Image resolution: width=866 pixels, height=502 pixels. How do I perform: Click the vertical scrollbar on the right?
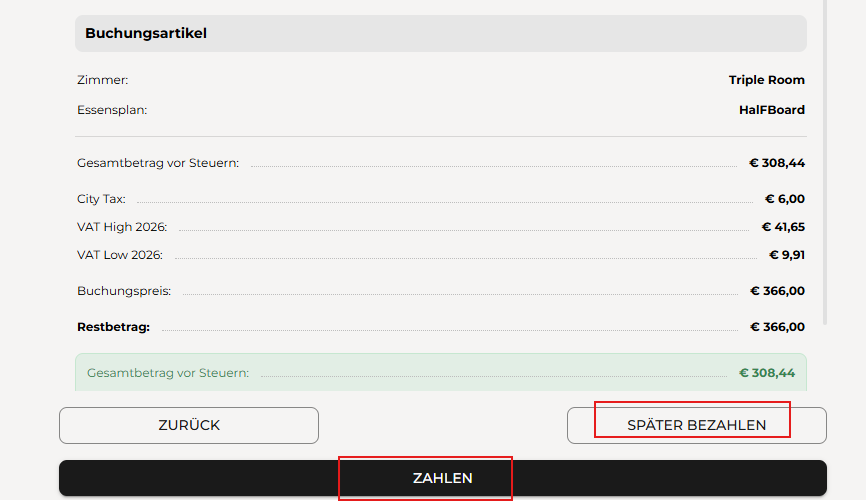pyautogui.click(x=825, y=160)
